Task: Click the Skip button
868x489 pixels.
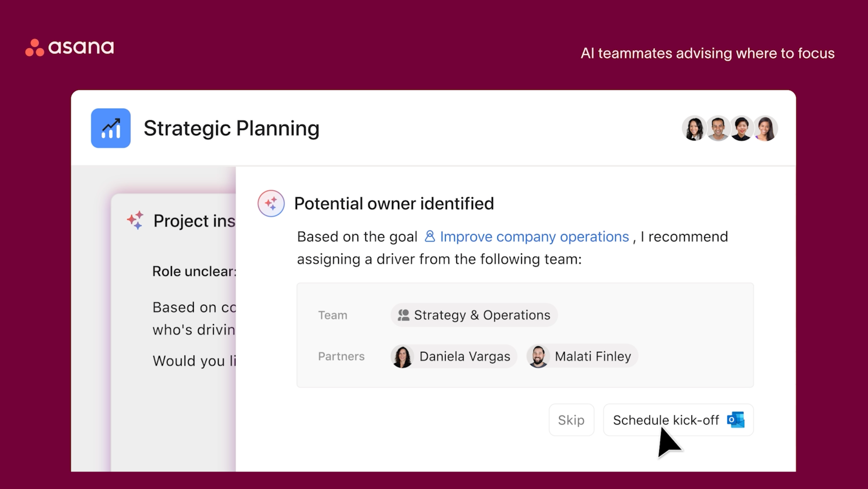Action: pos(571,420)
